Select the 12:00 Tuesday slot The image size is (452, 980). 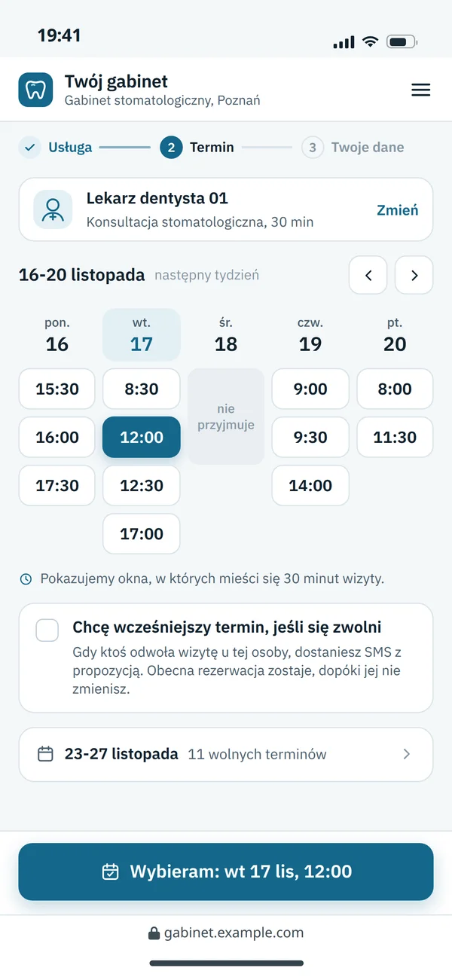(x=142, y=437)
